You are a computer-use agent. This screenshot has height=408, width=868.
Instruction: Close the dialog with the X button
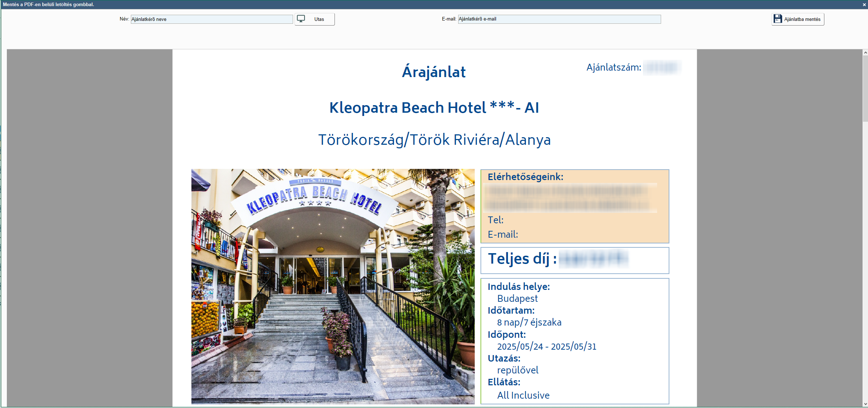point(864,5)
